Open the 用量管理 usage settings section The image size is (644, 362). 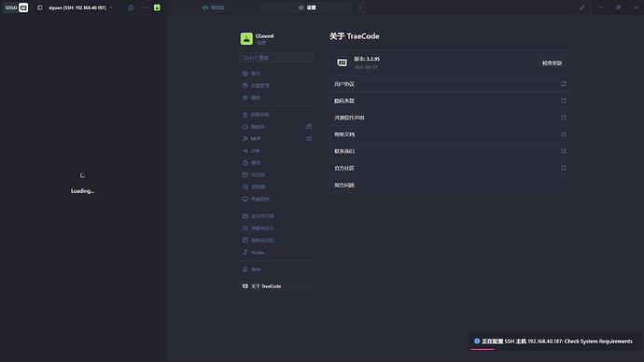[x=277, y=86]
